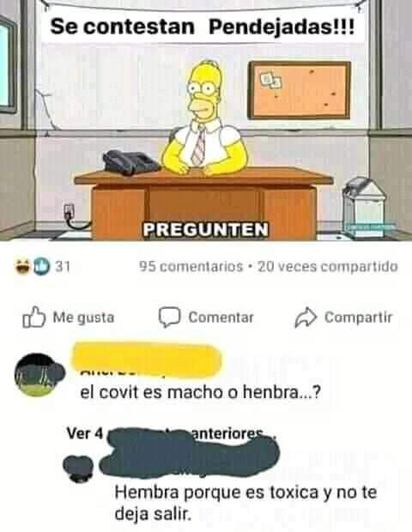Viewport: 412px width, 532px height.
Task: Click the Comentar speech bubble icon
Action: pyautogui.click(x=169, y=317)
